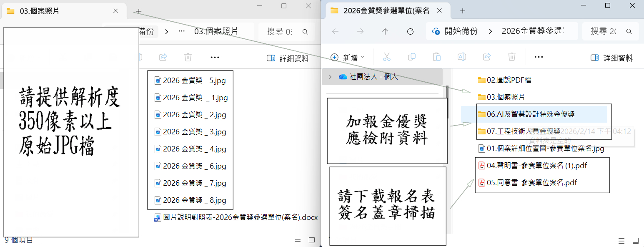644x247 pixels.
Task: Click the Paste clipboard icon in right toolbar
Action: tap(436, 57)
